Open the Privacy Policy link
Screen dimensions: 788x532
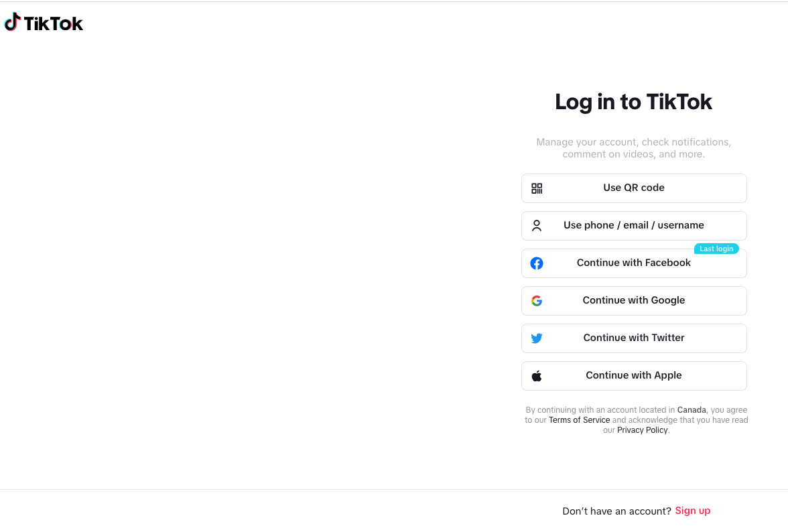(642, 430)
